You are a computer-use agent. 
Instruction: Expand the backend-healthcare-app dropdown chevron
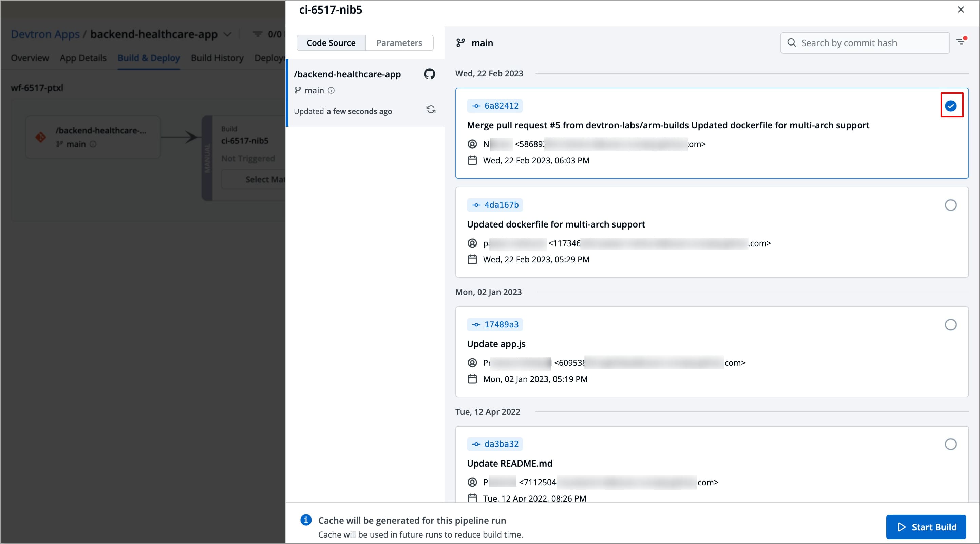click(227, 34)
